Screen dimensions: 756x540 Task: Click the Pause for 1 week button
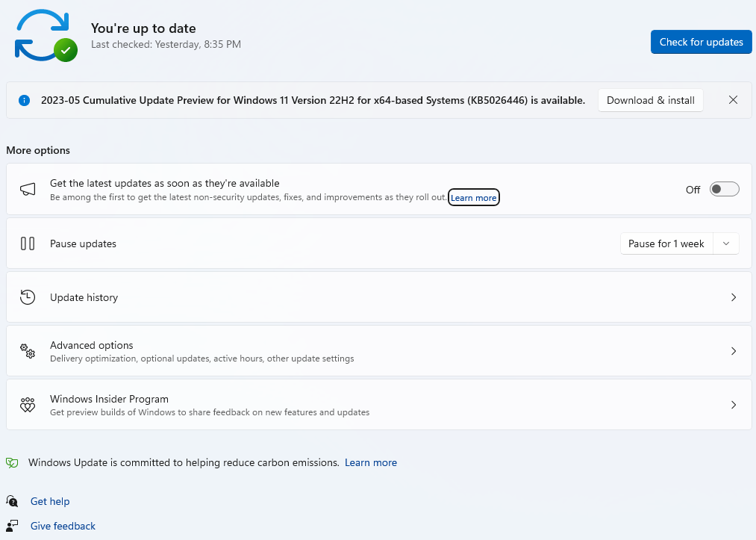[x=666, y=243]
